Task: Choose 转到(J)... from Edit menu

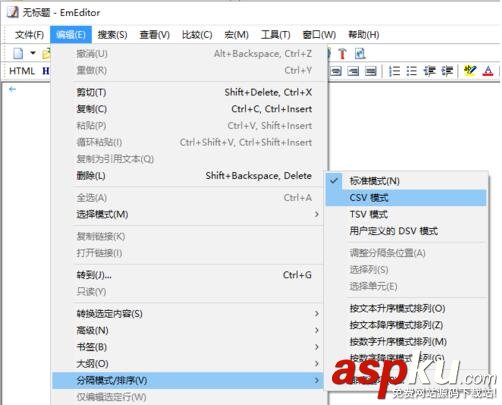Action: (188, 275)
